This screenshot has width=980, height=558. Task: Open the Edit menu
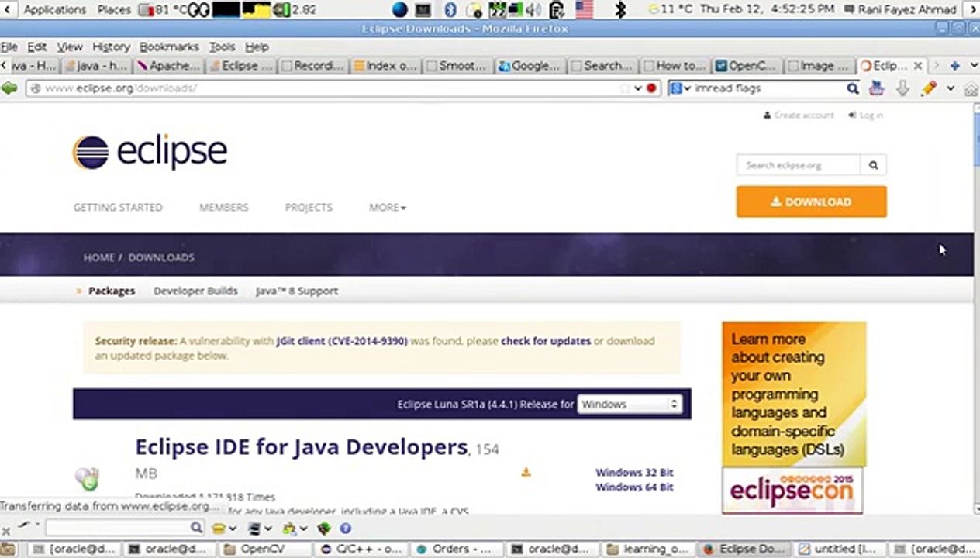click(37, 46)
